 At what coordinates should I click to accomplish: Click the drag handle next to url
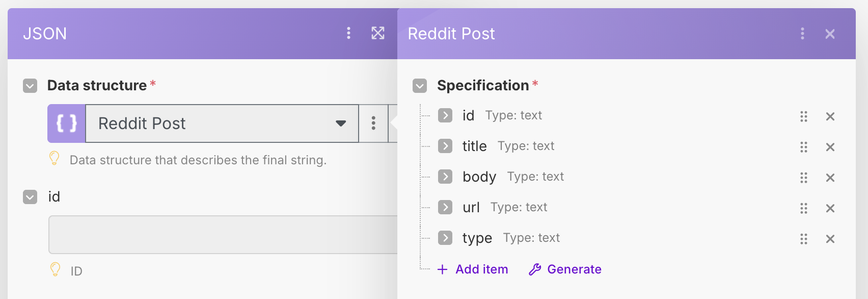pos(804,209)
